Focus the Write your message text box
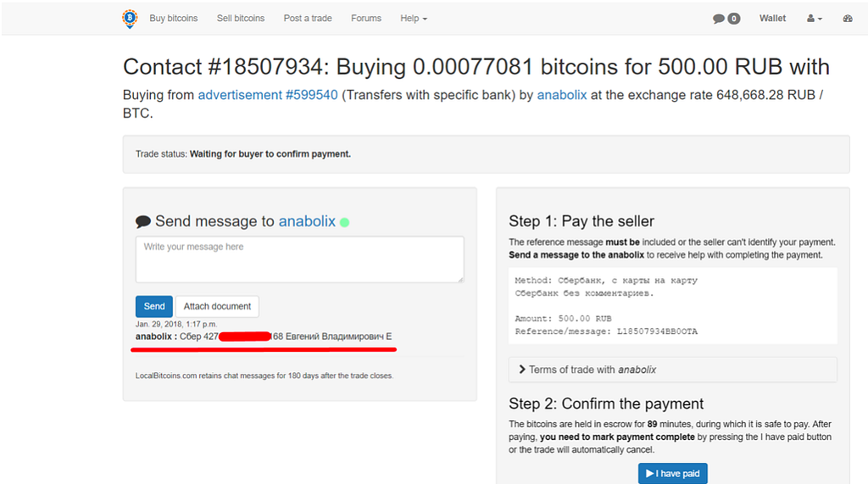Image resolution: width=868 pixels, height=484 pixels. (299, 259)
